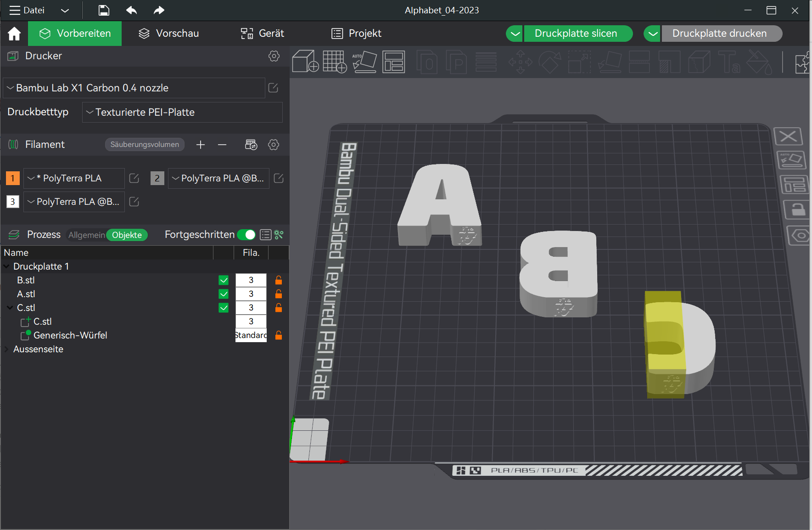Add a new object using the import icon
Image resolution: width=812 pixels, height=530 pixels.
tap(305, 62)
